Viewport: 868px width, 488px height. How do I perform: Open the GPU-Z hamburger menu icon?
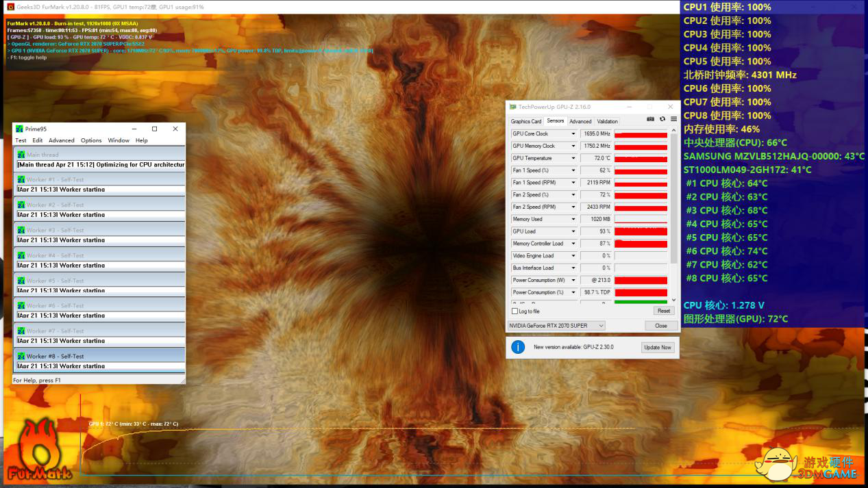[673, 120]
